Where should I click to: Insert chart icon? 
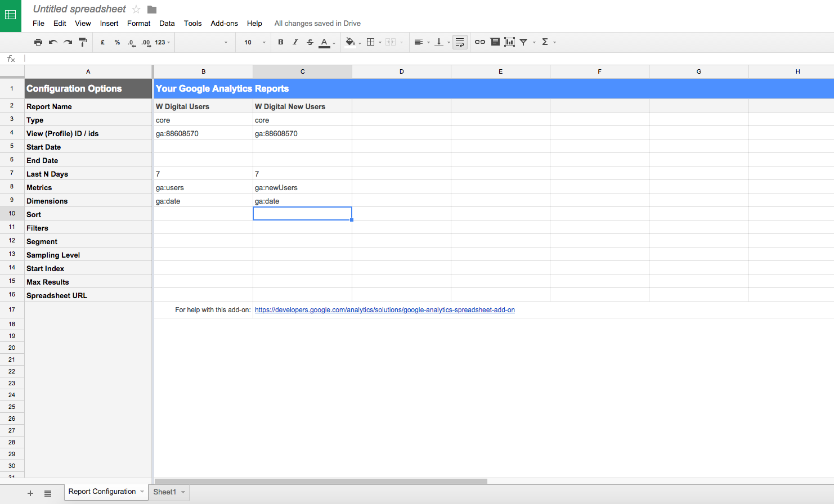tap(510, 42)
